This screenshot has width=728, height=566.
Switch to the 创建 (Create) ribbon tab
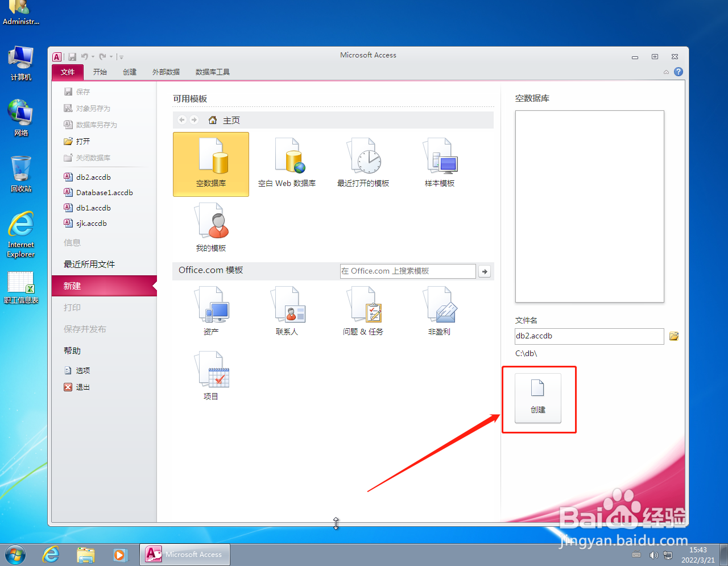coord(130,72)
